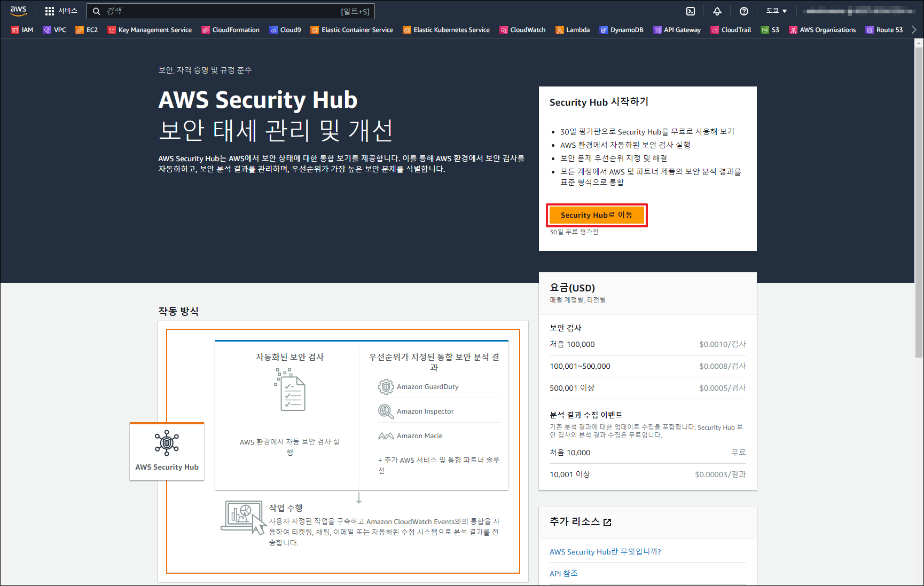This screenshot has width=924, height=586.
Task: Click the page vertical scrollbar
Action: tap(919, 203)
